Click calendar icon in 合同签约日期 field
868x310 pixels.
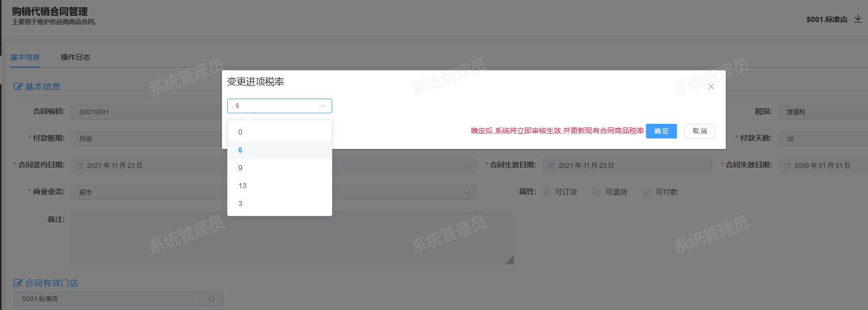click(80, 166)
